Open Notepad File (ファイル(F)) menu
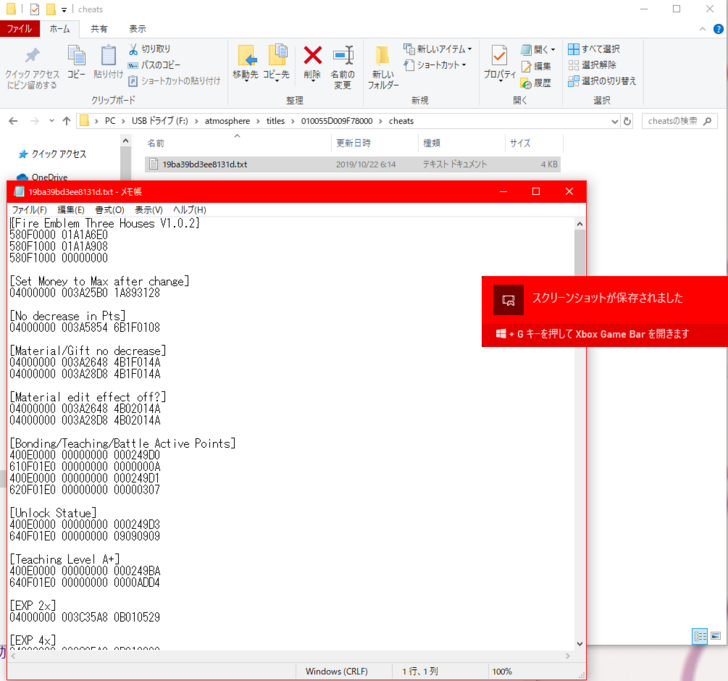 (29, 210)
